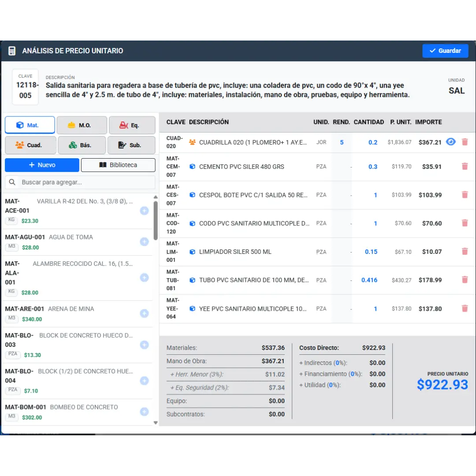Open the Bás. tab

[82, 145]
